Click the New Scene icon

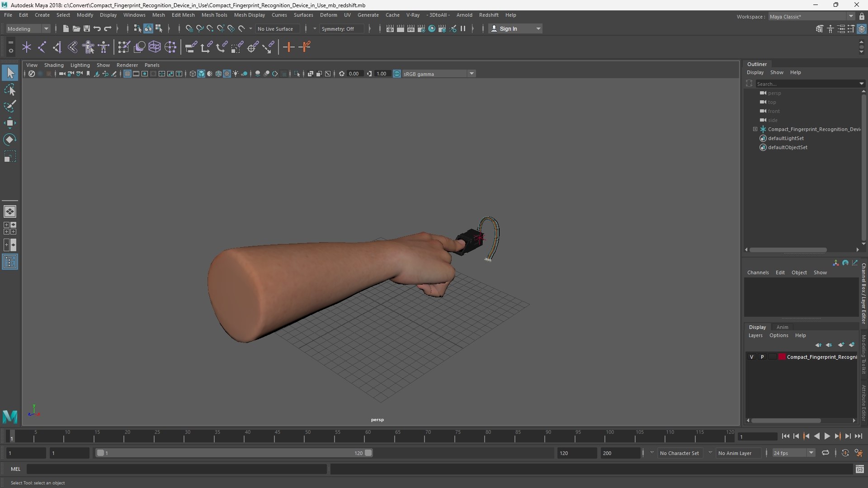click(x=66, y=28)
